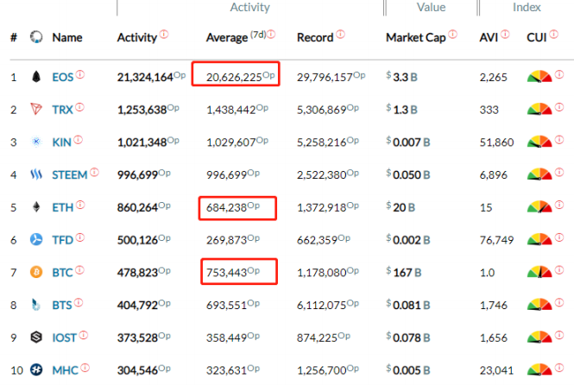This screenshot has width=574, height=392.
Task: Click the Index group header
Action: (527, 7)
